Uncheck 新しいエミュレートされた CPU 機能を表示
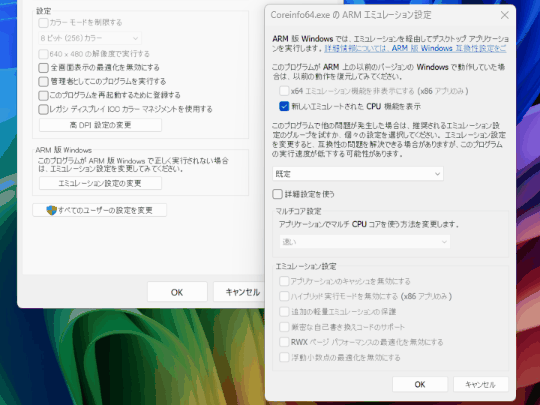Image resolution: width=540 pixels, height=405 pixels. coord(284,106)
